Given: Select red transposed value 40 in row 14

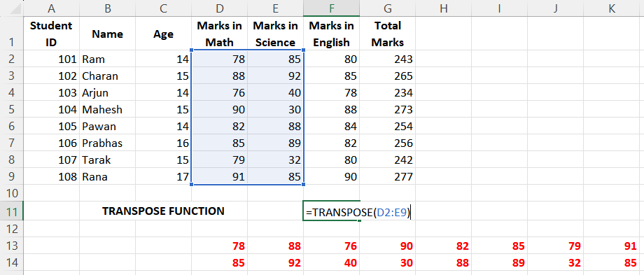Looking at the screenshot, I should click(x=331, y=262).
